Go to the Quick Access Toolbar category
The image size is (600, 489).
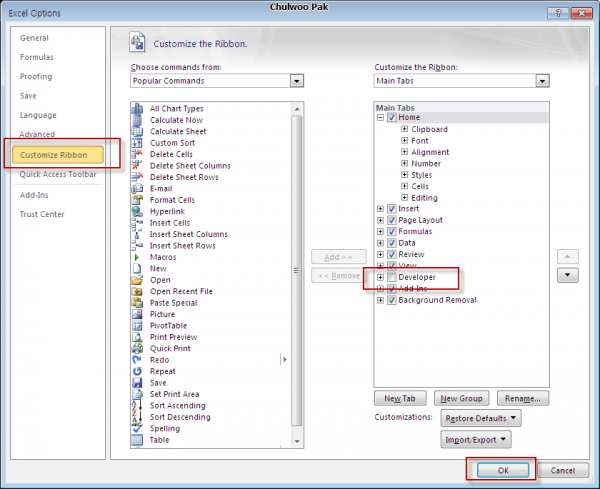click(x=58, y=174)
